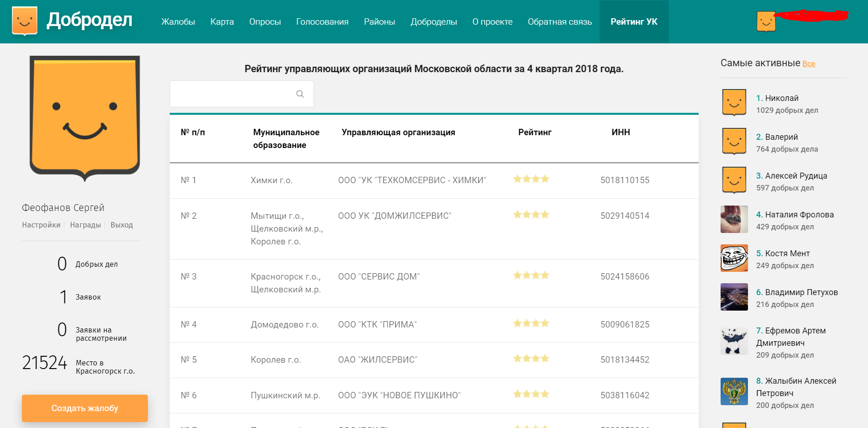868x428 pixels.
Task: Click star rating for ДОМЖИЛСЕРВИС row
Action: [531, 215]
